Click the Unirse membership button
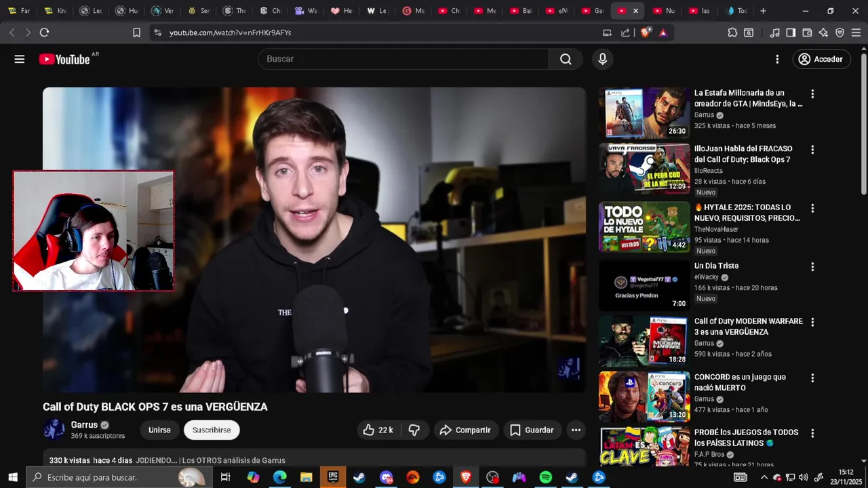Viewport: 868px width, 488px height. [159, 430]
